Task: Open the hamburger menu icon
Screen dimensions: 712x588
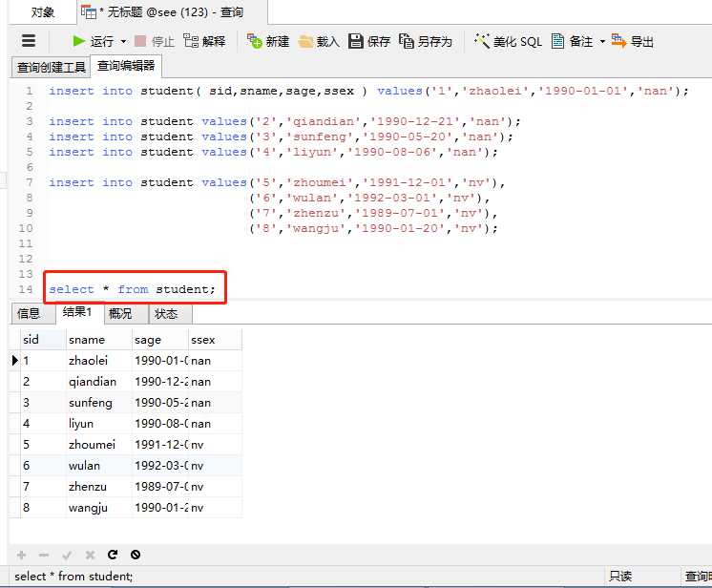Action: pos(29,41)
